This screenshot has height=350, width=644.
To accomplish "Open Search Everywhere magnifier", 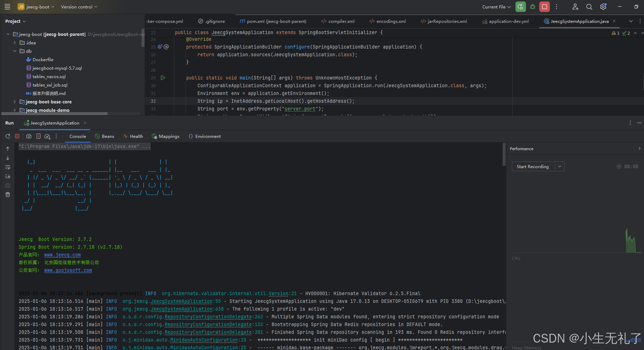I will [589, 7].
